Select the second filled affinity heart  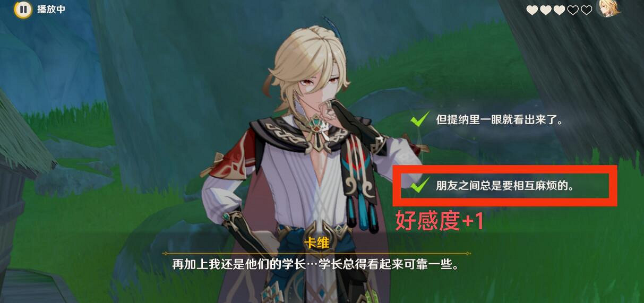[546, 10]
